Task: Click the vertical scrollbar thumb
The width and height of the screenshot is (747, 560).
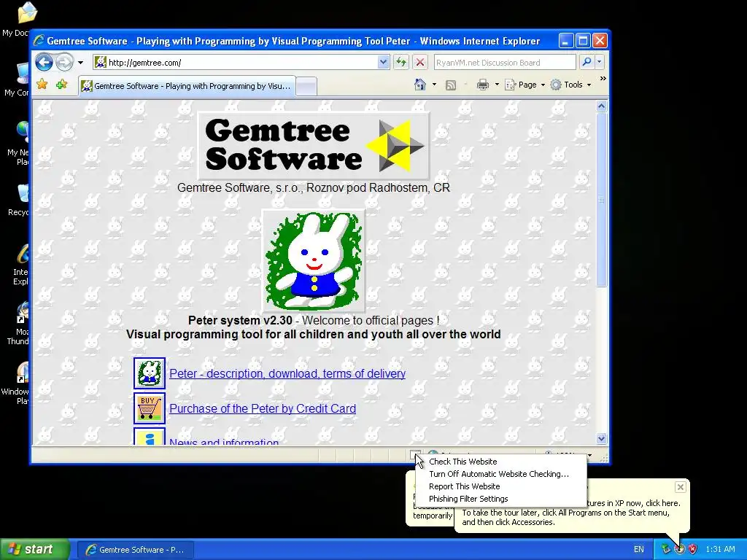Action: coord(601,200)
